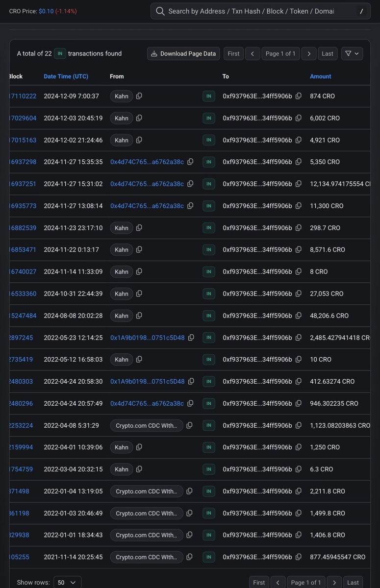Copy To address in 877.45945547 CRO row

click(299, 557)
